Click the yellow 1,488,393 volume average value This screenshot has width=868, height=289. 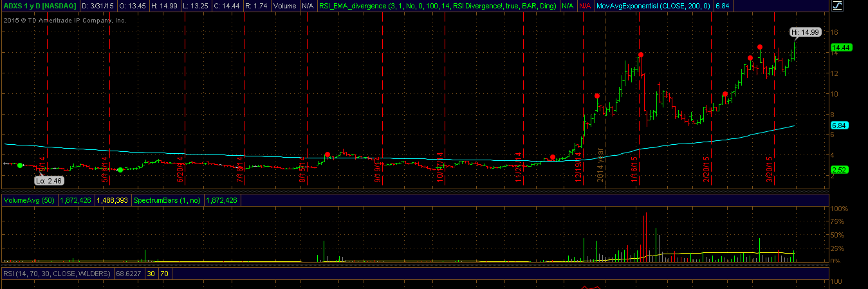tap(113, 200)
